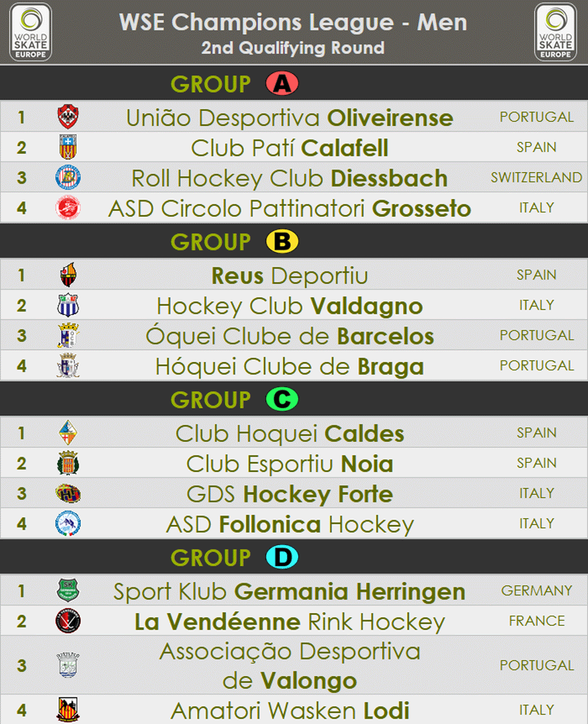This screenshot has width=588, height=724.
Task: Click the Germania Herringen club crest
Action: point(68,590)
